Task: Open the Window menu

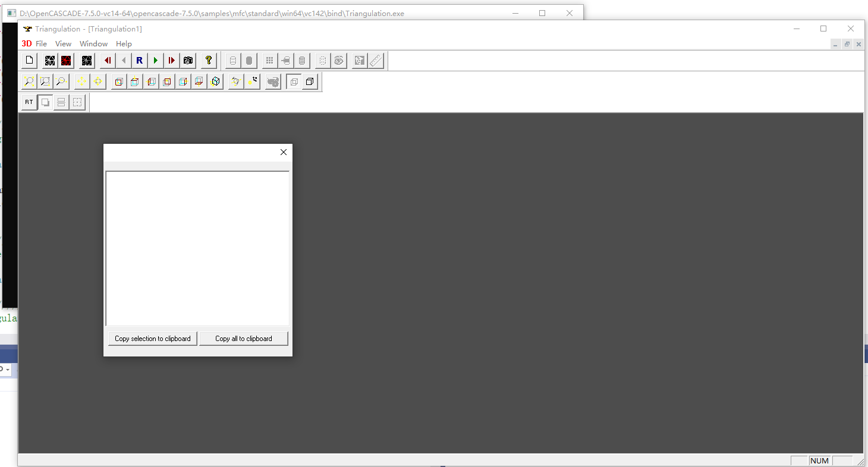Action: (x=93, y=43)
